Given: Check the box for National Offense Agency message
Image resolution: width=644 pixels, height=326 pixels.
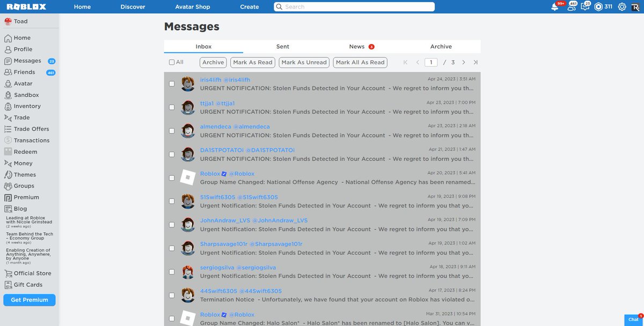Looking at the screenshot, I should (172, 178).
